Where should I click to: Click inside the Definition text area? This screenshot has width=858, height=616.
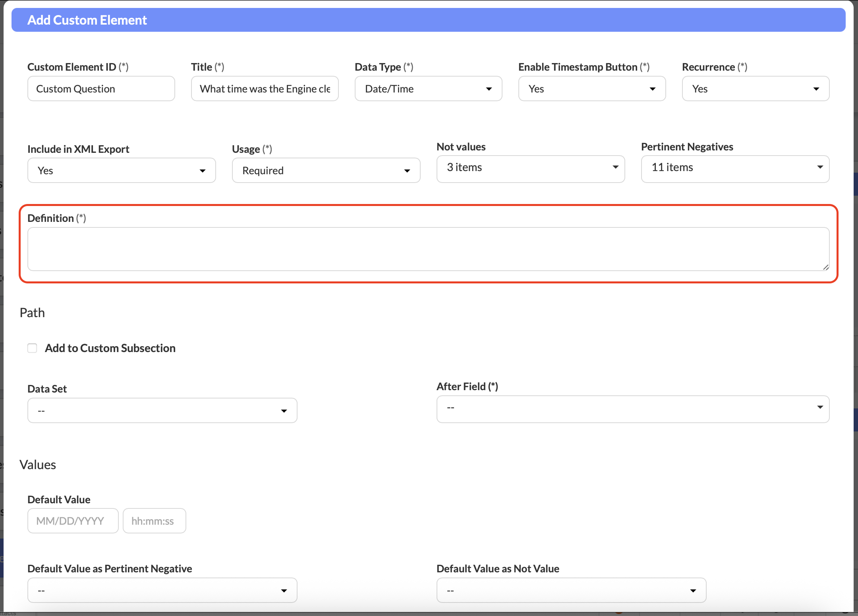tap(428, 249)
